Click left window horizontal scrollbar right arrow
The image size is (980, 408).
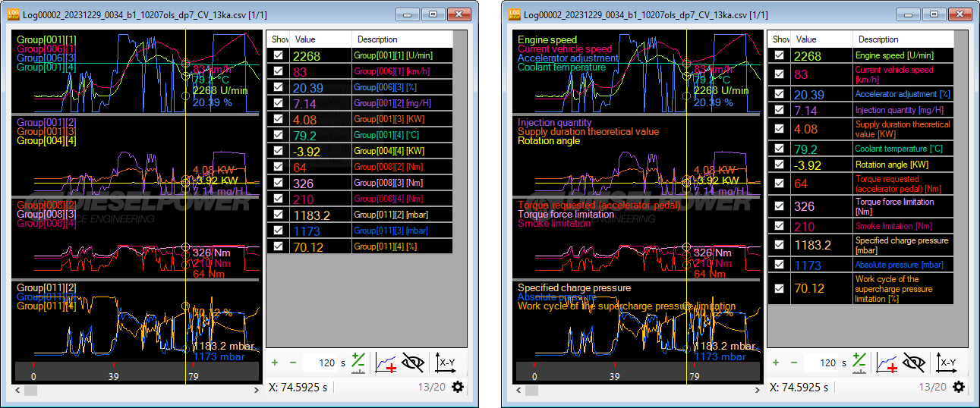pyautogui.click(x=257, y=391)
